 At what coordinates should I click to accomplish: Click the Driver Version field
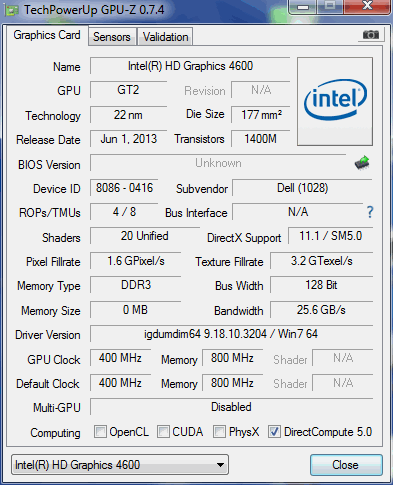pyautogui.click(x=231, y=334)
